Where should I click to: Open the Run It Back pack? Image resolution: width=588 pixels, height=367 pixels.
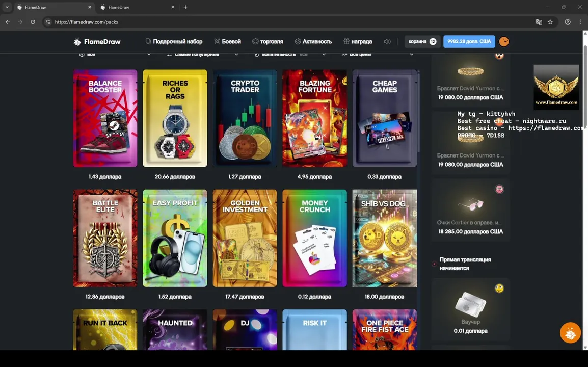coord(105,330)
